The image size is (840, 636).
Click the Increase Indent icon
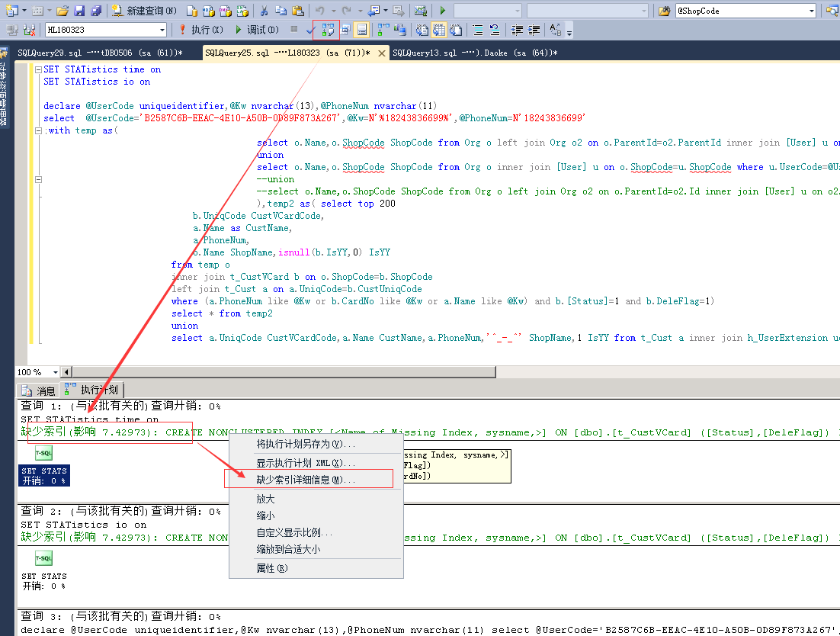[x=534, y=30]
